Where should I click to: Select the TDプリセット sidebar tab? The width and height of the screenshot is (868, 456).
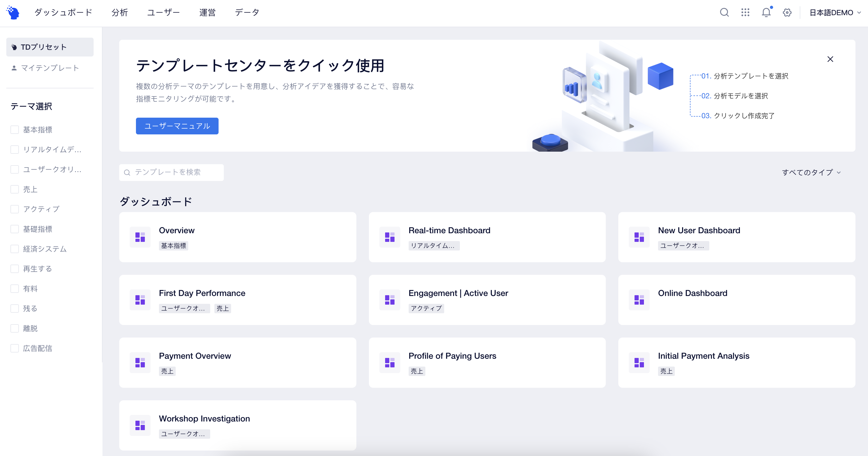(50, 47)
